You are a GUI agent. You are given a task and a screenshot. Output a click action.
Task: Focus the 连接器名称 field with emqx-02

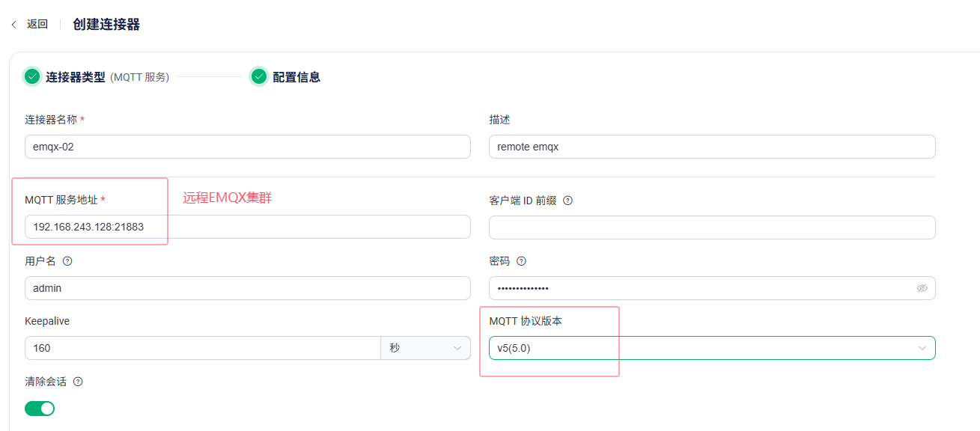[248, 147]
